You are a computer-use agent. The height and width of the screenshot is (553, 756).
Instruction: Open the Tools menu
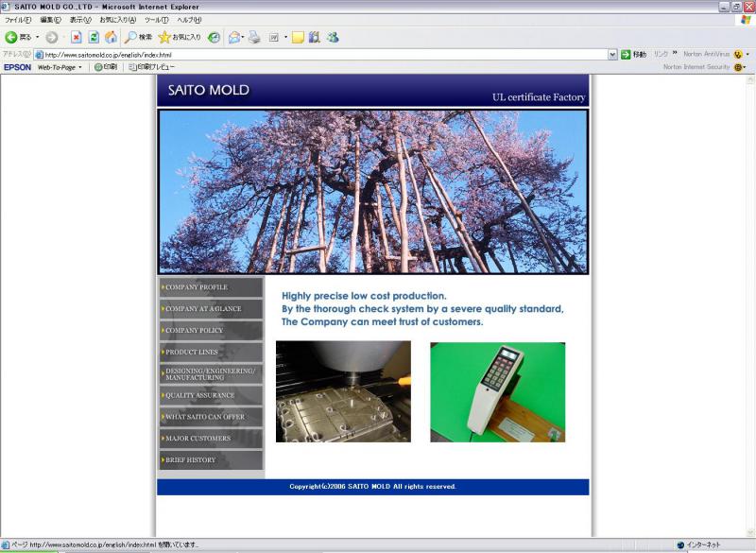tap(157, 20)
